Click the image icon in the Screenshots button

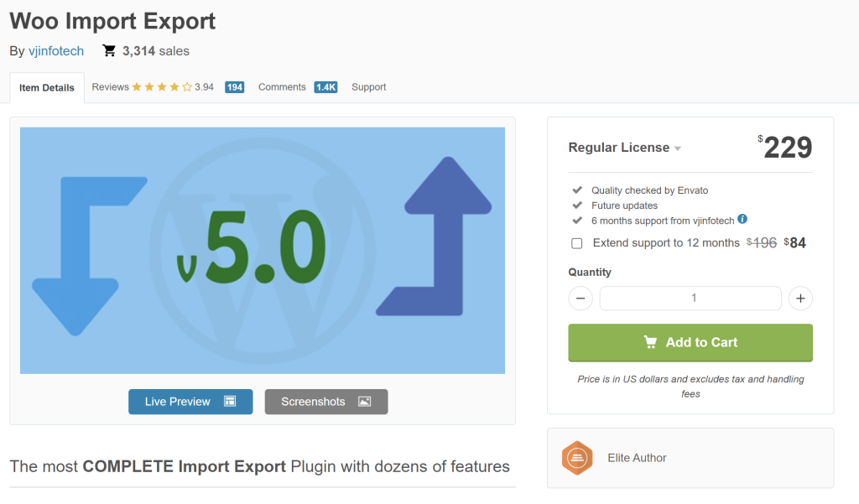pyautogui.click(x=364, y=402)
